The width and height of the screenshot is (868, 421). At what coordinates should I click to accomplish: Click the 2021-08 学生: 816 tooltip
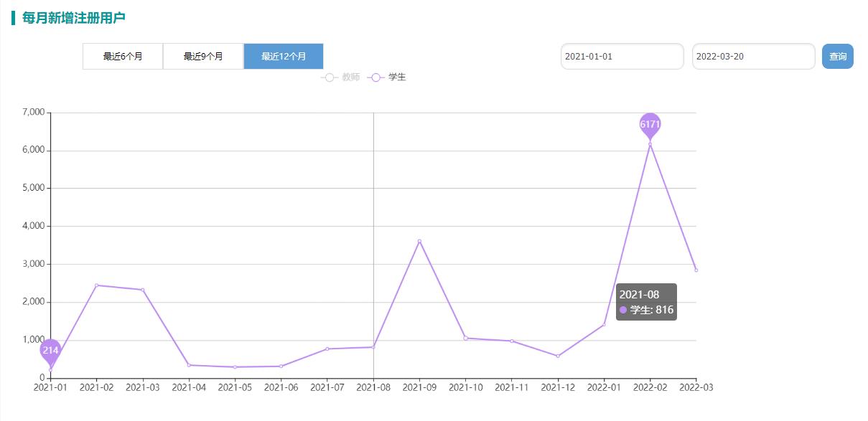click(646, 302)
